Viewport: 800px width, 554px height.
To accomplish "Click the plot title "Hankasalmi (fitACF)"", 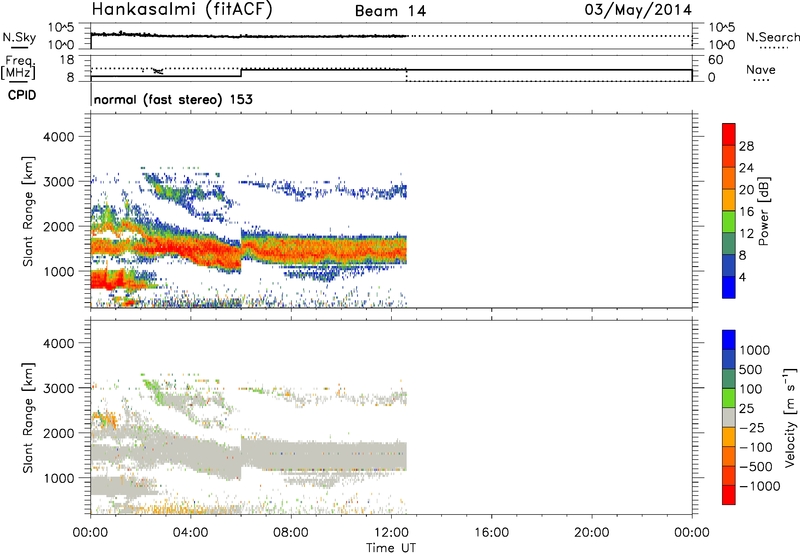I will [182, 10].
